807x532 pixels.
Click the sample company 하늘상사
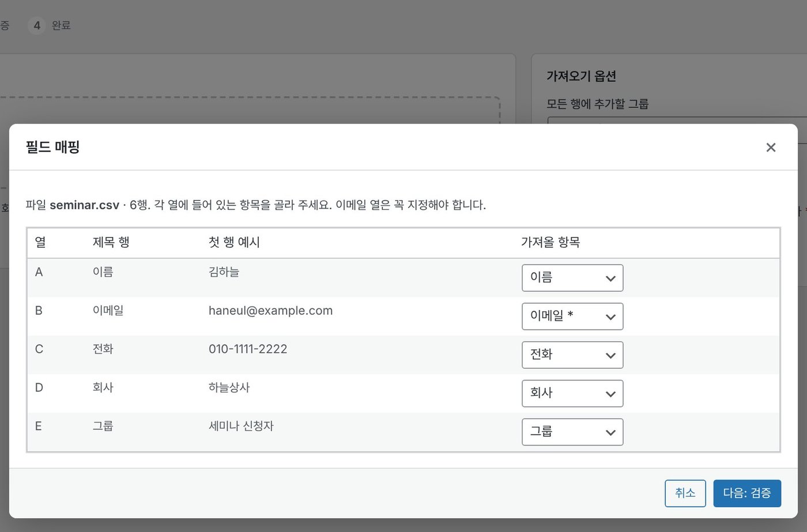click(x=229, y=387)
